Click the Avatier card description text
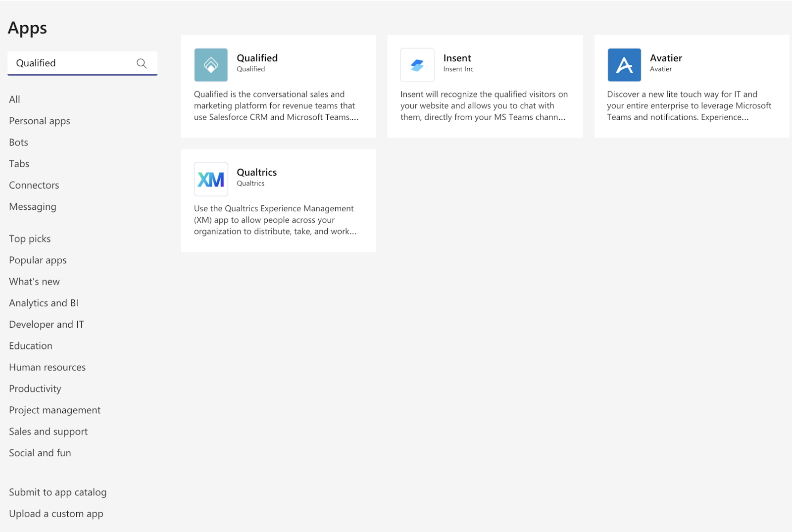 pyautogui.click(x=689, y=106)
